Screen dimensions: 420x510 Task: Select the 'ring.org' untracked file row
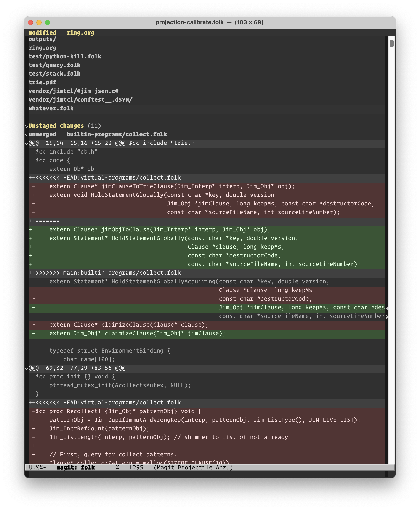pos(42,48)
